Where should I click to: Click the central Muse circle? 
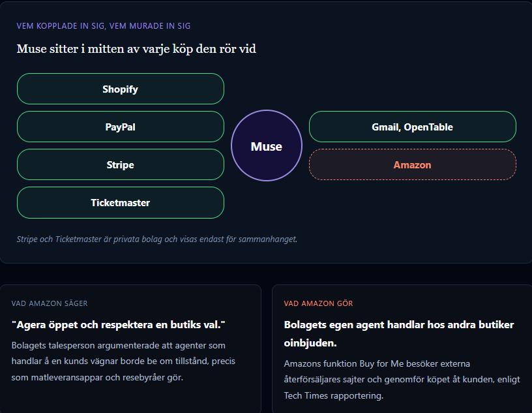(x=267, y=145)
